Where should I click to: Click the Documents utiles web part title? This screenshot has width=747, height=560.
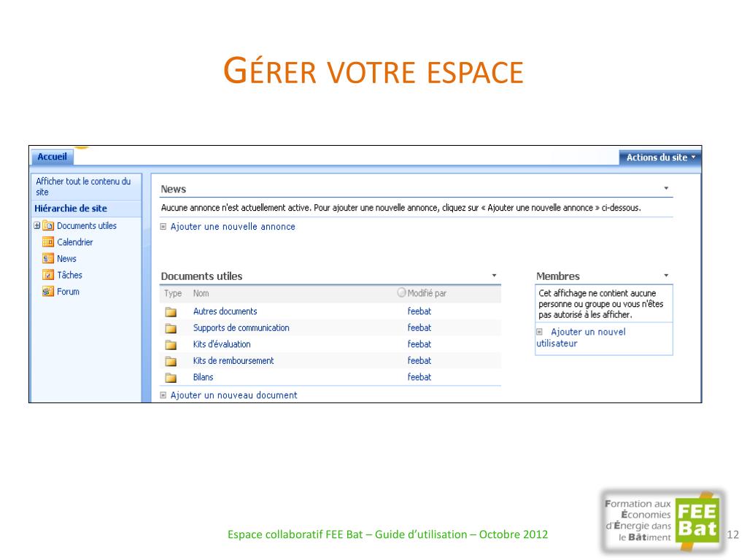pos(201,276)
